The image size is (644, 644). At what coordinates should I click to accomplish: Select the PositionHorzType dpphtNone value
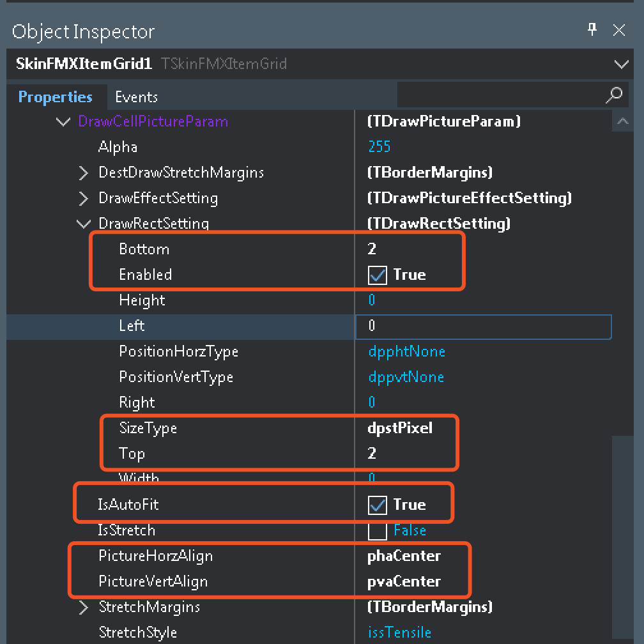(406, 351)
